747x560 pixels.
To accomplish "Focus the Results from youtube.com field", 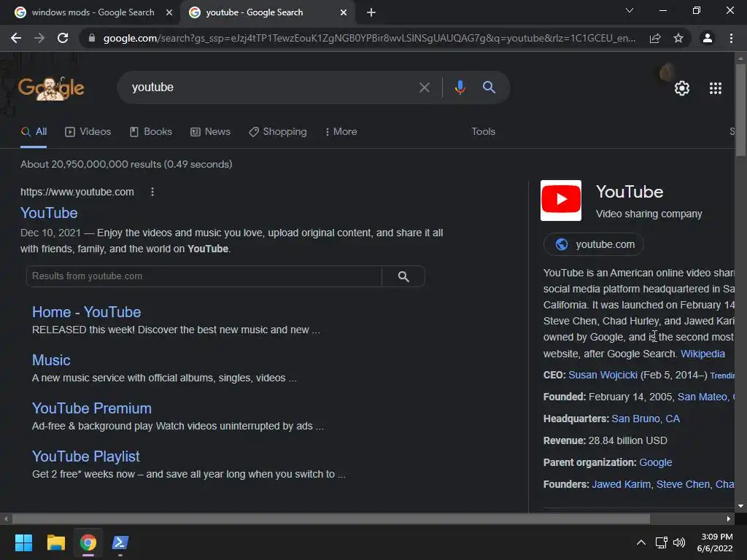I will point(204,276).
